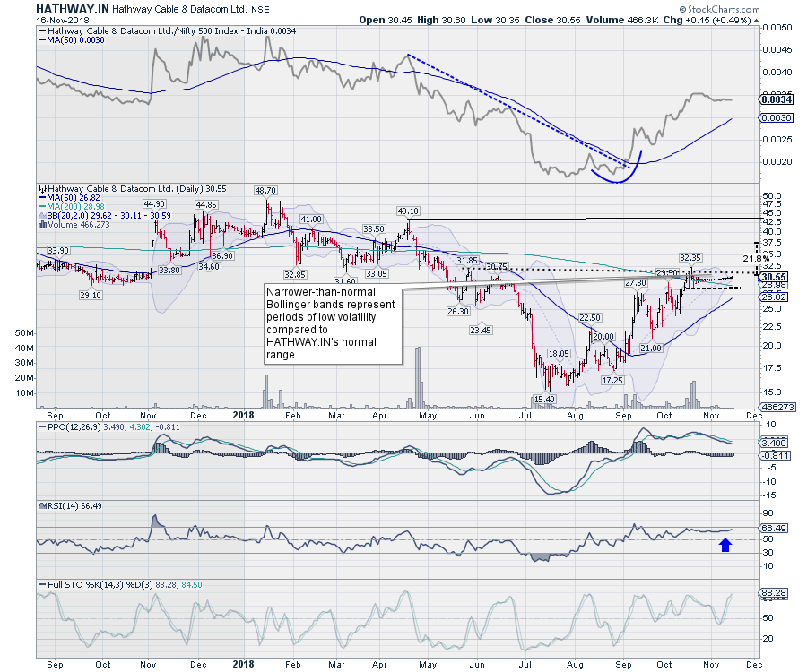Click the 66.49 RSI value tag

774,528
